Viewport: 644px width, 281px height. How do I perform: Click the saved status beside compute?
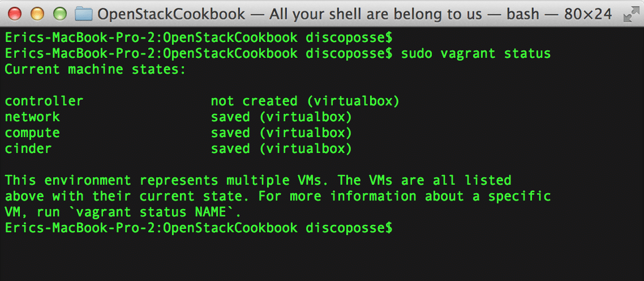pos(281,133)
